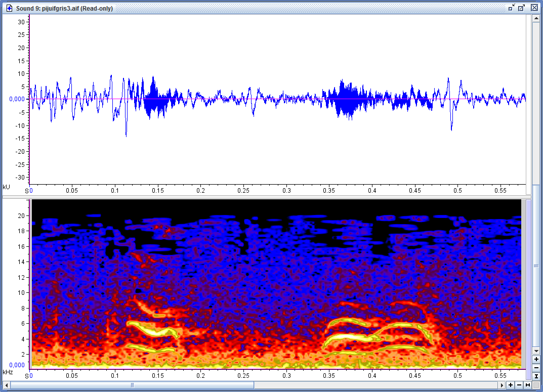The image size is (543, 392).
Task: Click horizontal zoom out minus button
Action: [x=519, y=385]
